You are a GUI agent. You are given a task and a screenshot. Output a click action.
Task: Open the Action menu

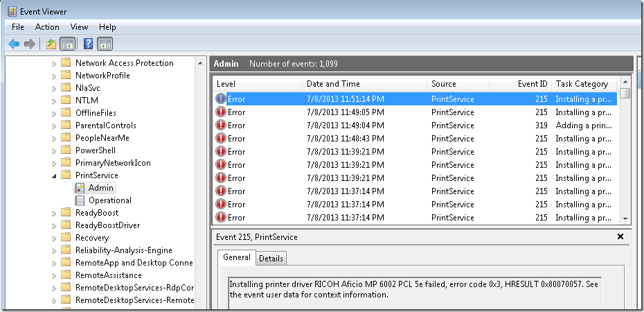pos(47,27)
